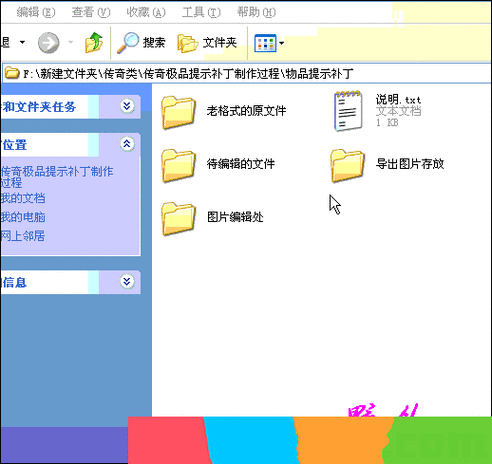
Task: Select the 导出图片存放 folder icon
Action: (348, 166)
